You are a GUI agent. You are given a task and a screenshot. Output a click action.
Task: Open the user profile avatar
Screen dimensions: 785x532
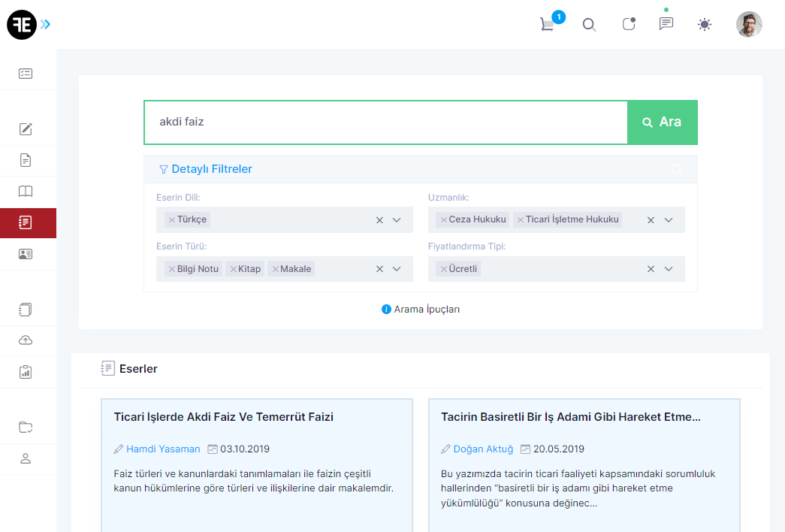749,25
